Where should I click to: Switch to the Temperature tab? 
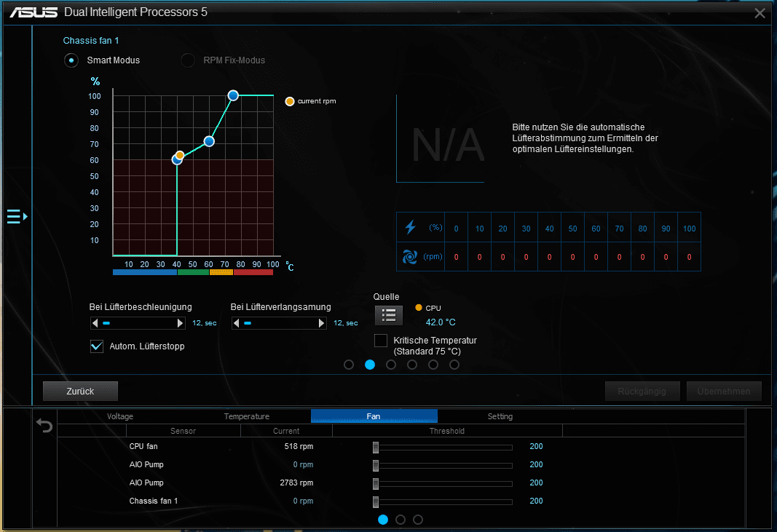[x=247, y=416]
